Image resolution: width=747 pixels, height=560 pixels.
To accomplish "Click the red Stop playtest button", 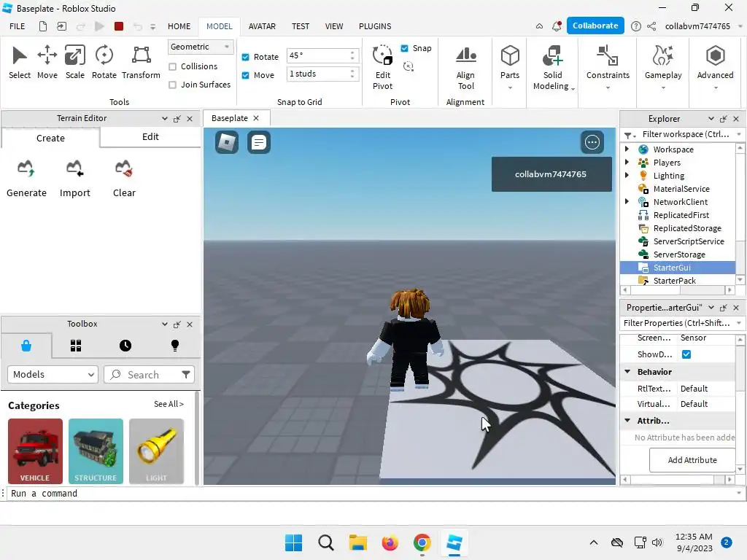I will pos(119,26).
